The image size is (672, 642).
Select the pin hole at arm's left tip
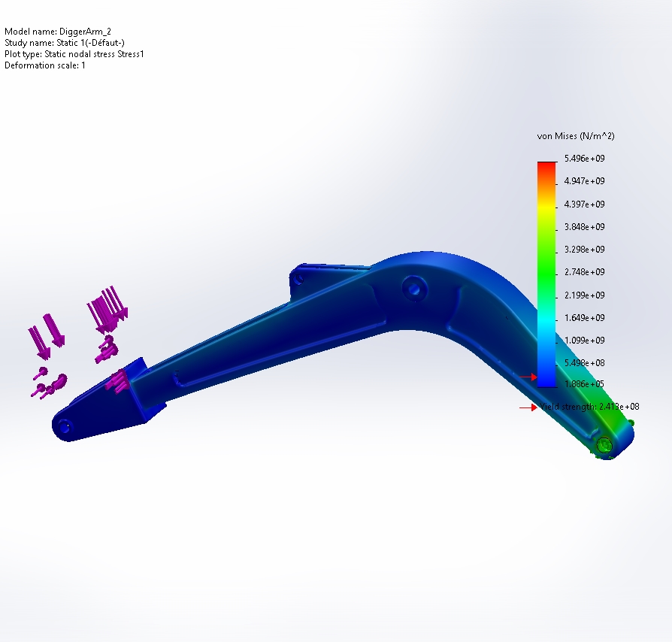pos(64,426)
